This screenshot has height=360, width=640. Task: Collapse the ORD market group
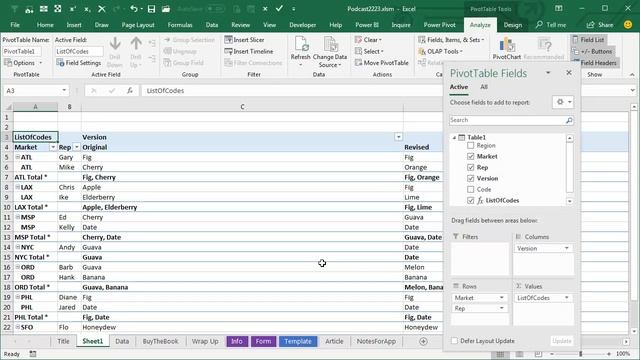pyautogui.click(x=18, y=267)
